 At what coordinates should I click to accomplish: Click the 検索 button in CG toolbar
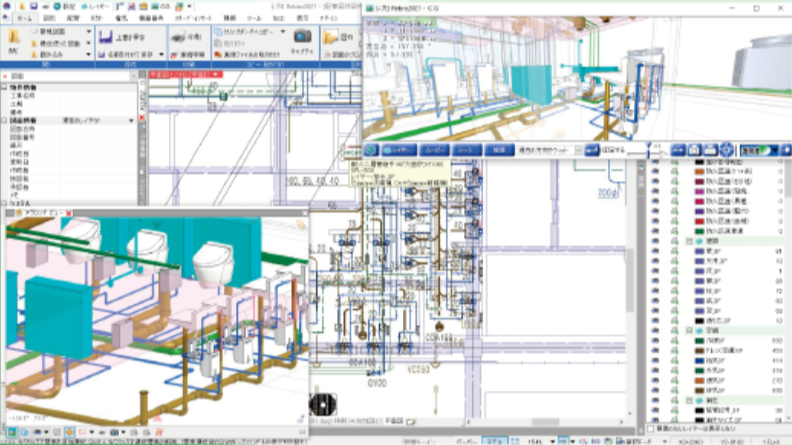pos(499,150)
